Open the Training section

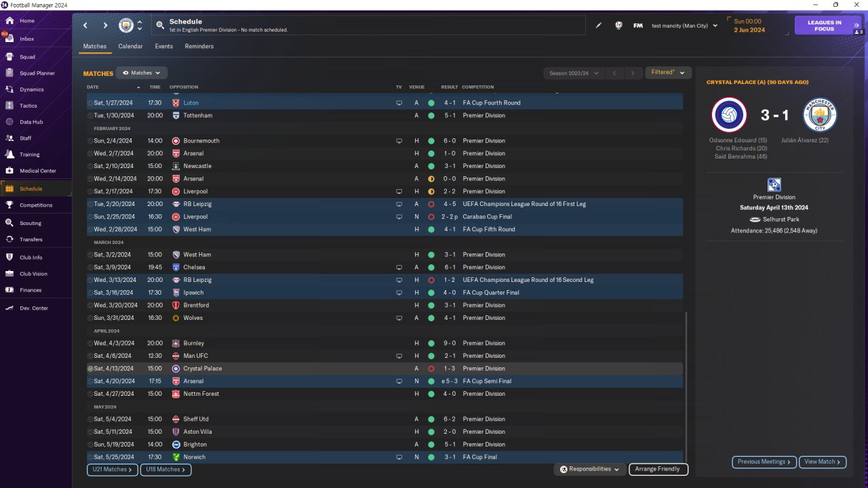29,155
